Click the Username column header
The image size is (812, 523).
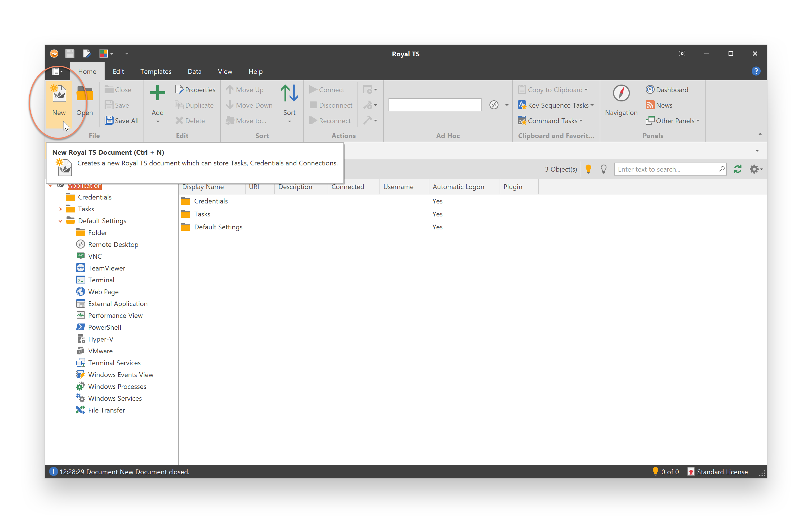tap(404, 187)
